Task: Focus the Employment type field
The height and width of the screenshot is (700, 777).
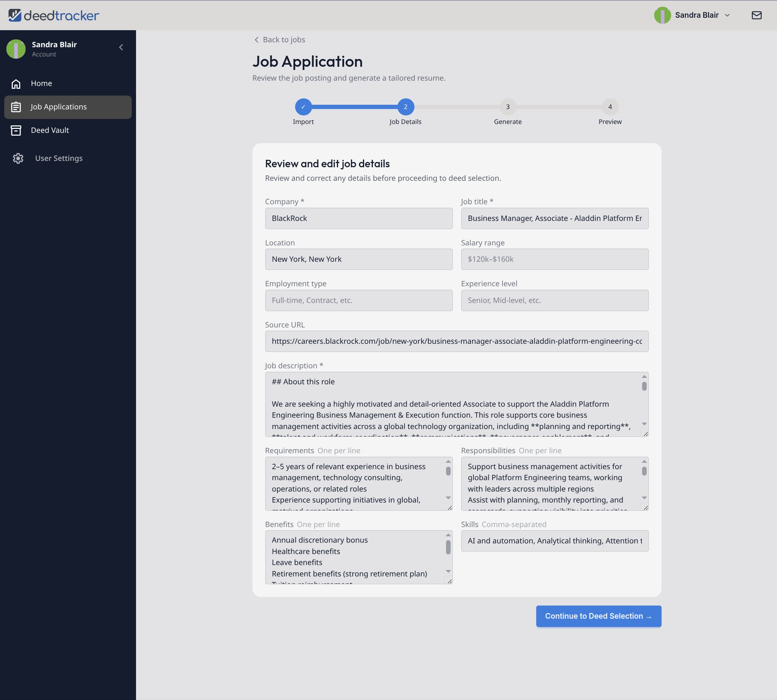Action: (359, 300)
